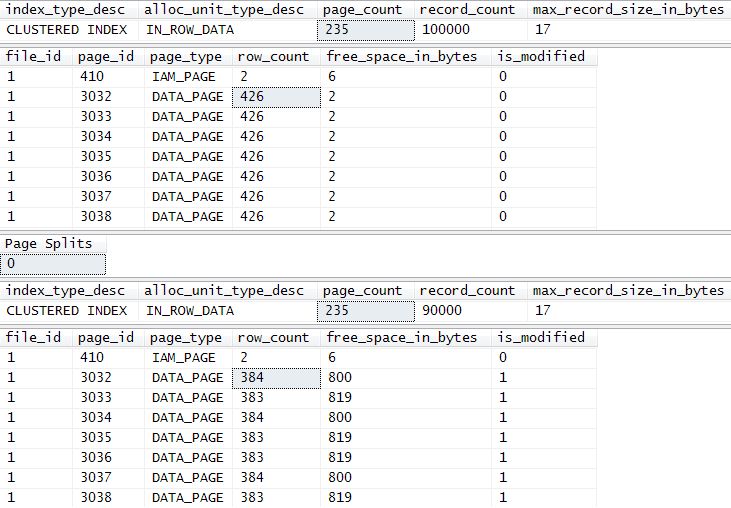Click CLUSTERED INDEX in the 100000-record row
The height and width of the screenshot is (508, 731).
(69, 30)
